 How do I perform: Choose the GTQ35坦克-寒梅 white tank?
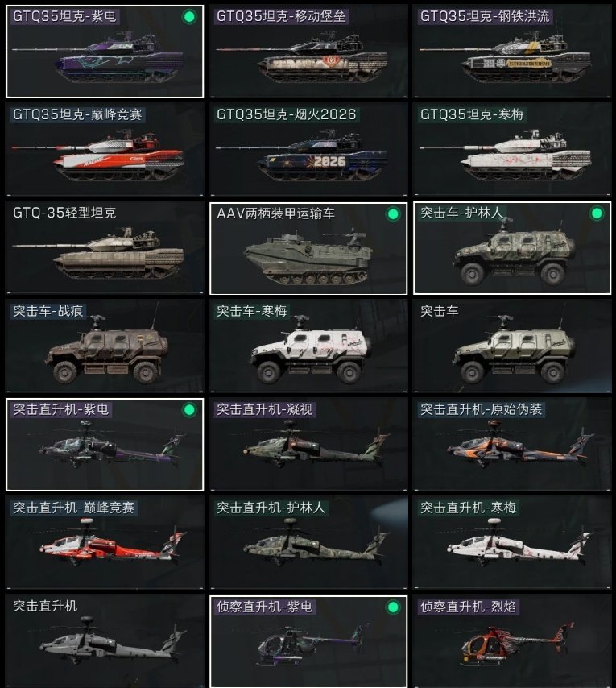pos(512,149)
